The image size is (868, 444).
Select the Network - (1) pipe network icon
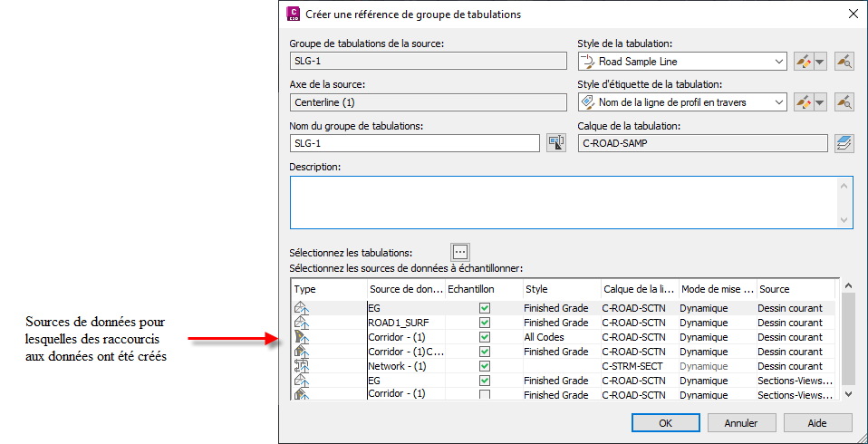303,366
